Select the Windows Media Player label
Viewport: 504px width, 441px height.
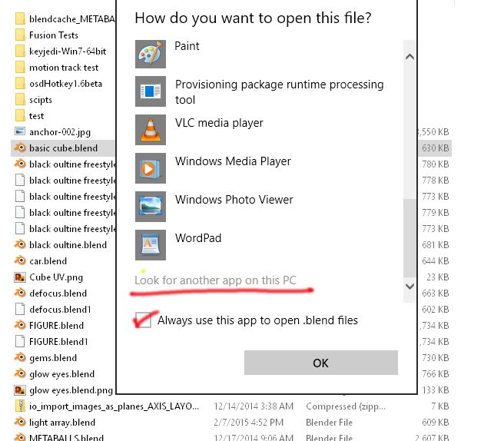pos(233,161)
